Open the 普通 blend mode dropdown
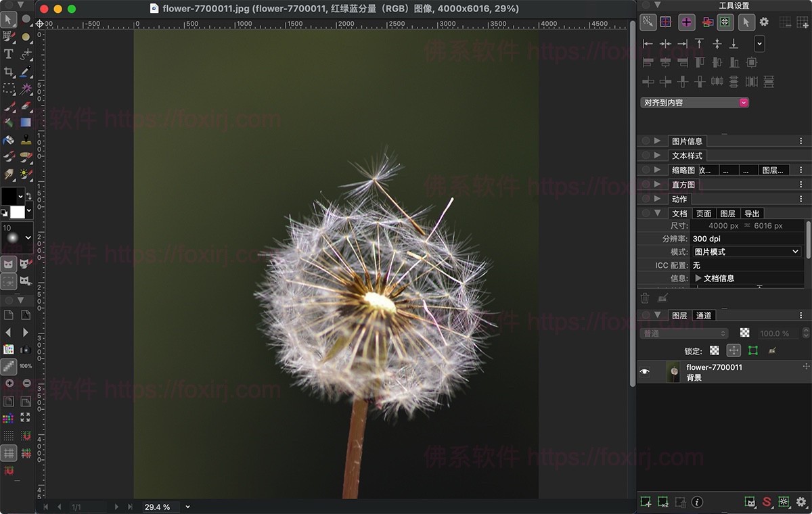812x514 pixels. pos(683,333)
